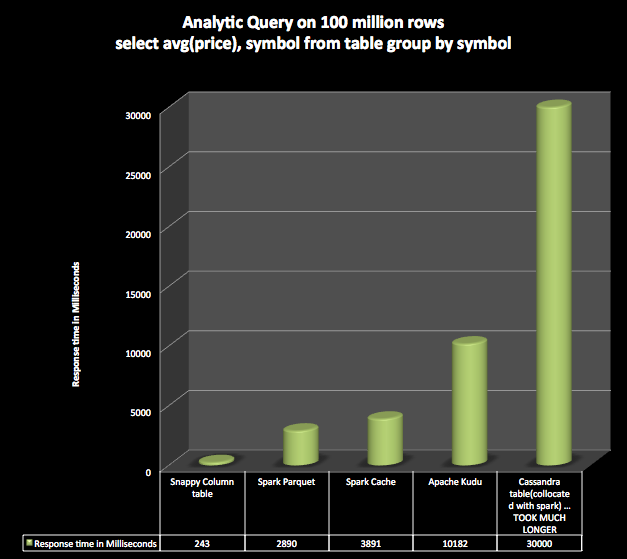Click the data table value 243
Viewport: 627px width, 559px height.
click(202, 544)
